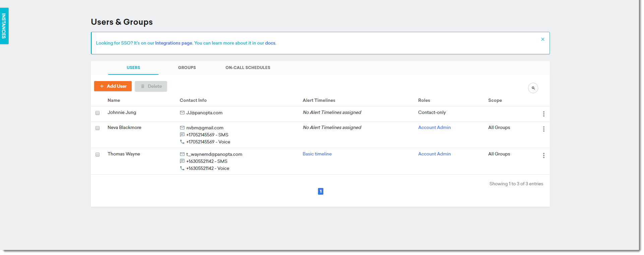Click the name Neva Blackmore
The height and width of the screenshot is (255, 644).
(x=124, y=127)
